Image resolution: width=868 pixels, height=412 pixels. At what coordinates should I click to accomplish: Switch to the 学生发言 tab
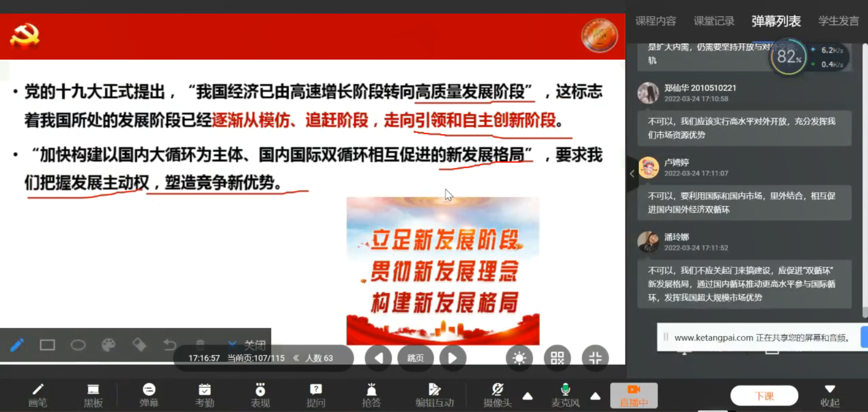click(x=838, y=21)
